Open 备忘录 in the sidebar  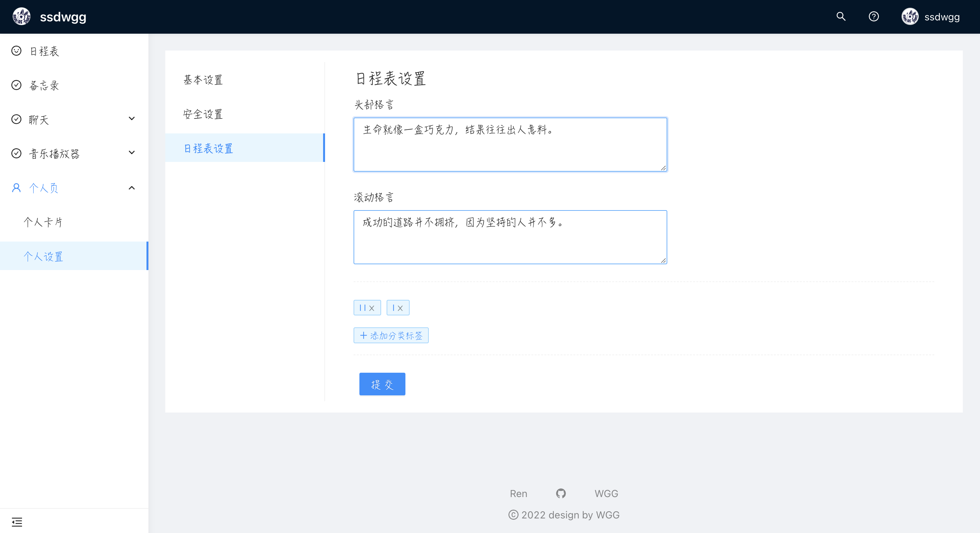[x=44, y=85]
